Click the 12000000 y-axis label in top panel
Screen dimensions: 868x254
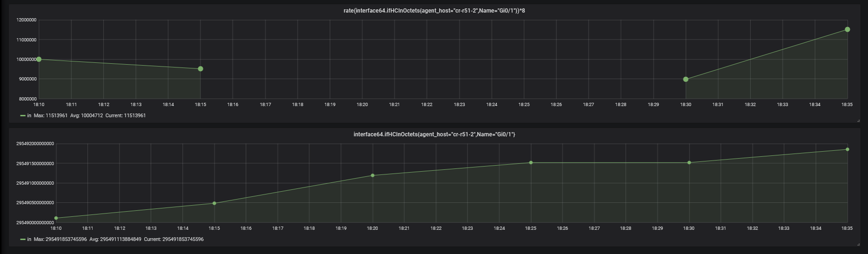coord(27,20)
